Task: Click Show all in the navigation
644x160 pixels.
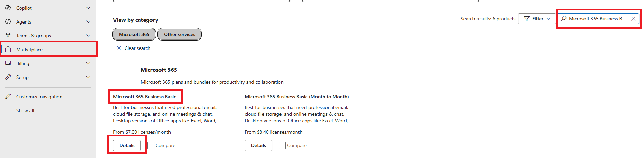Action: click(x=25, y=110)
